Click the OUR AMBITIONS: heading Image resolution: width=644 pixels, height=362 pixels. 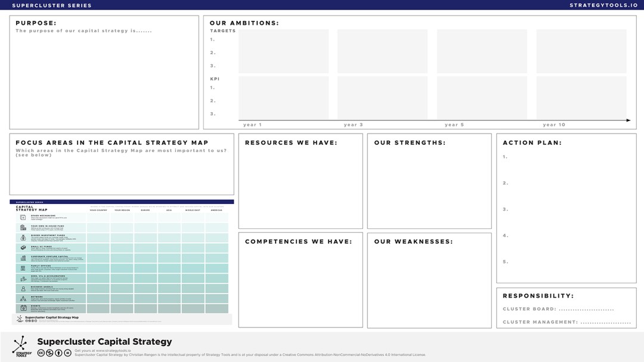click(244, 23)
